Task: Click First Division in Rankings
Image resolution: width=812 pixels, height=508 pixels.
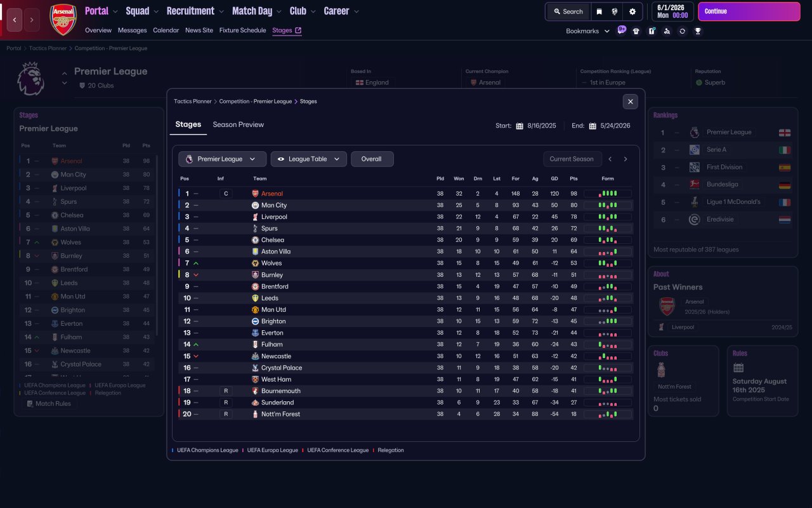Action: pyautogui.click(x=724, y=167)
